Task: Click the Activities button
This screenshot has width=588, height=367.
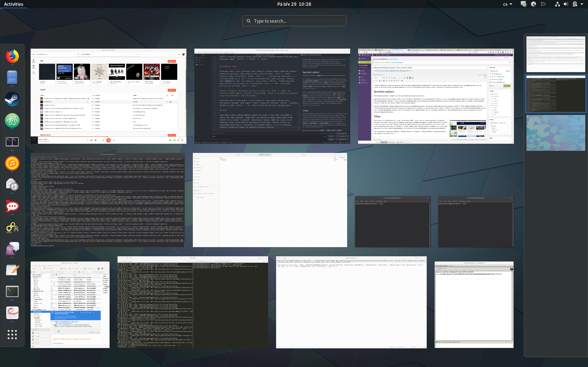Action: click(13, 4)
